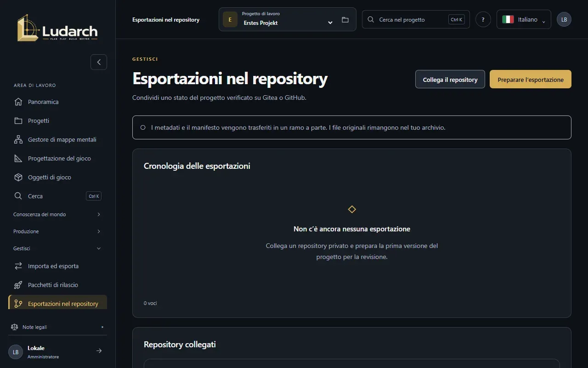This screenshot has width=588, height=368.
Task: Click the Ludarch logo
Action: pos(57,28)
